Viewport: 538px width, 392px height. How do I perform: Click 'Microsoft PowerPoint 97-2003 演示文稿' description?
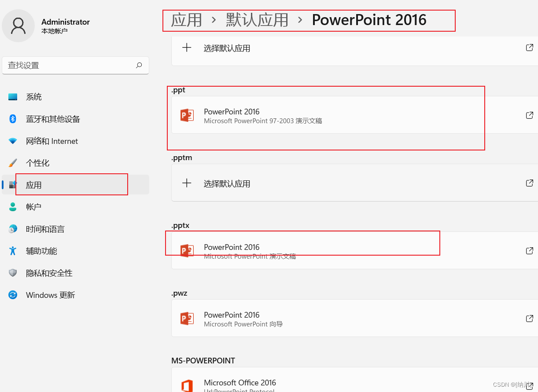263,121
